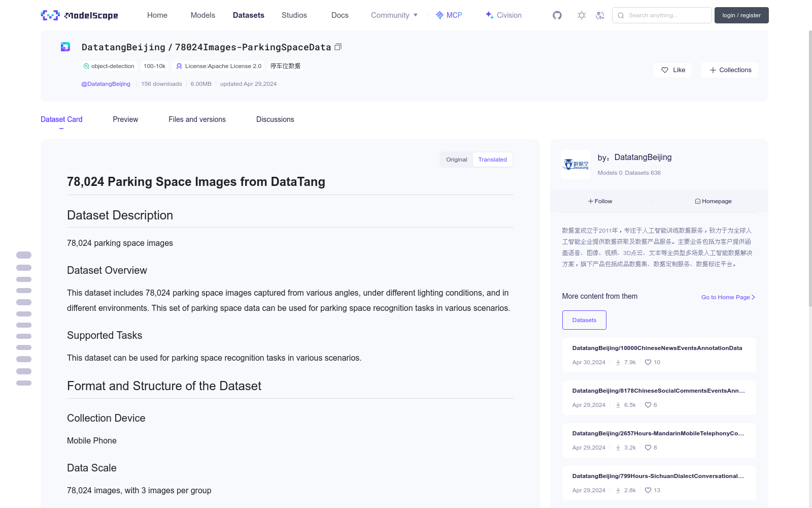Toggle the light/dark theme sun icon
812x508 pixels.
click(582, 15)
